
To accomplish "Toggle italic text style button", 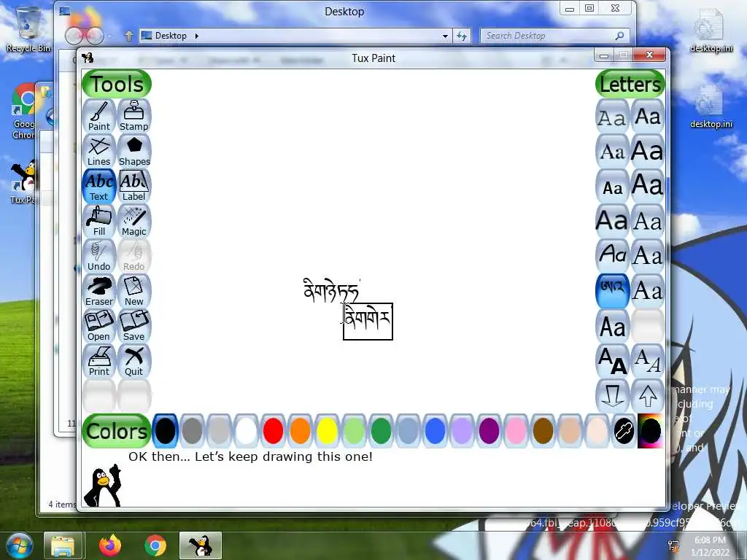I will [x=648, y=361].
